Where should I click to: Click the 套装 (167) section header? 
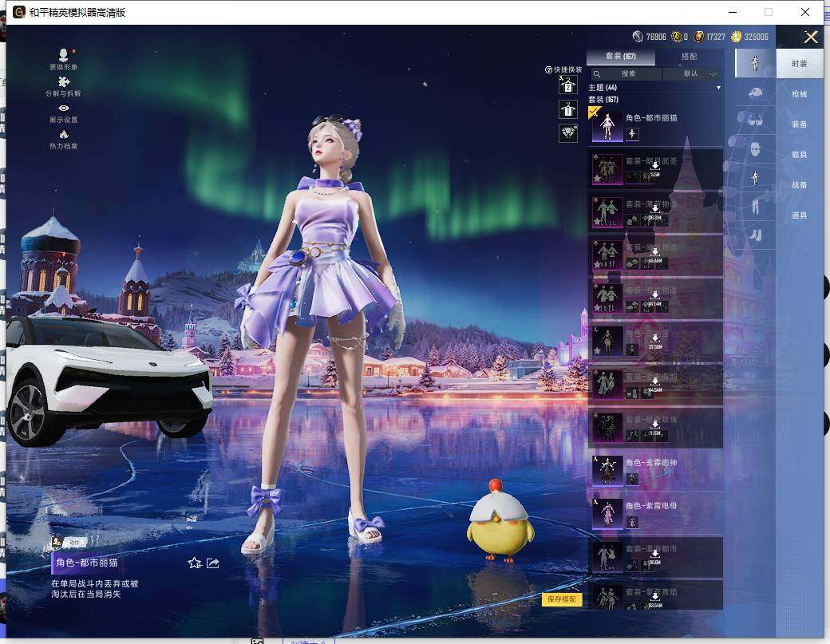[x=603, y=100]
